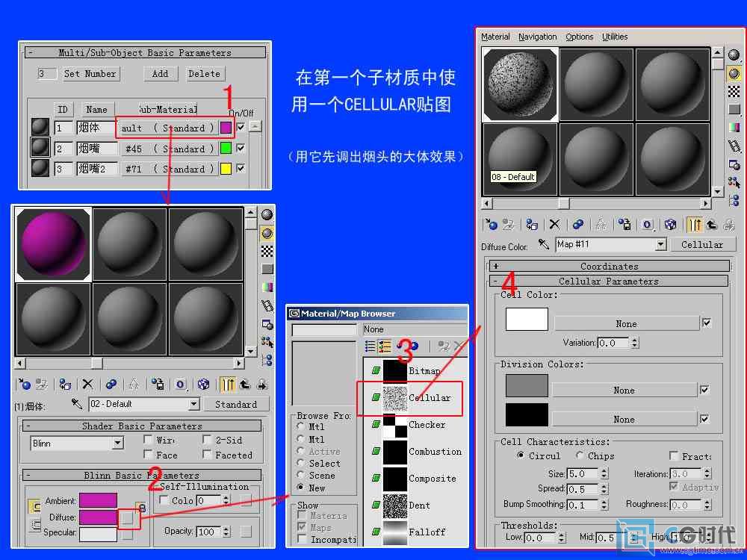
Task: Click Go to Parent in 02 - Default editor
Action: 245,385
